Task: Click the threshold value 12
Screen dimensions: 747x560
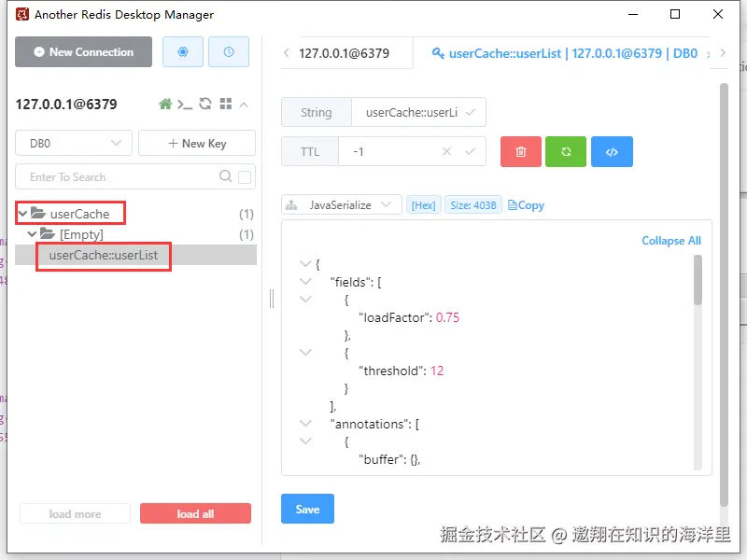Action: pos(437,371)
